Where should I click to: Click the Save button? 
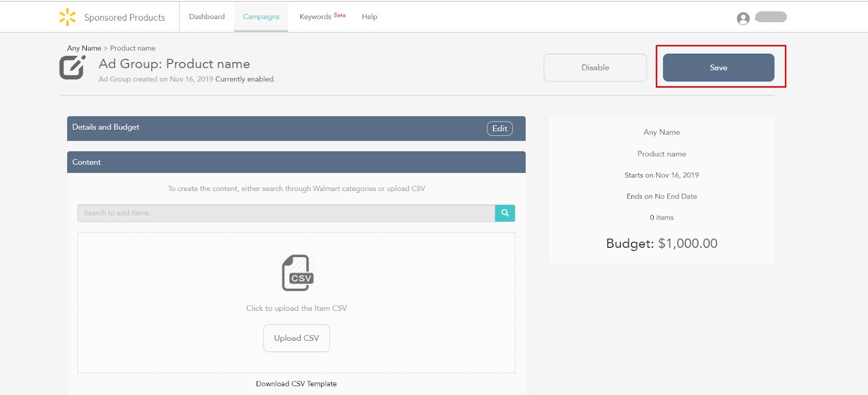718,67
